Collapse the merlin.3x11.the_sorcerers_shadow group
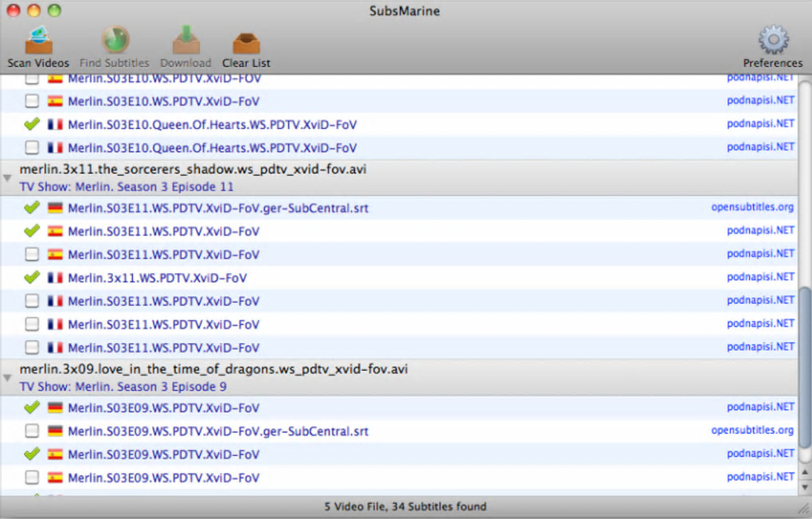 pos(7,178)
